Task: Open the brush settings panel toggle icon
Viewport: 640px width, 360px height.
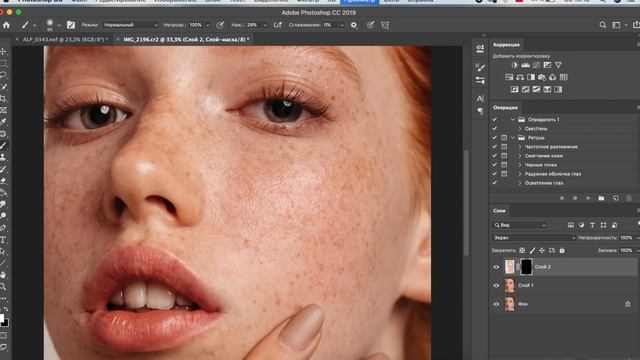Action: point(71,25)
